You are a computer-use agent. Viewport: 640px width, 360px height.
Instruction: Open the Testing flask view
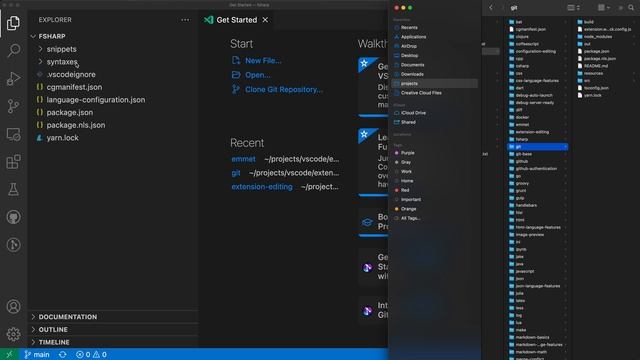(x=13, y=189)
